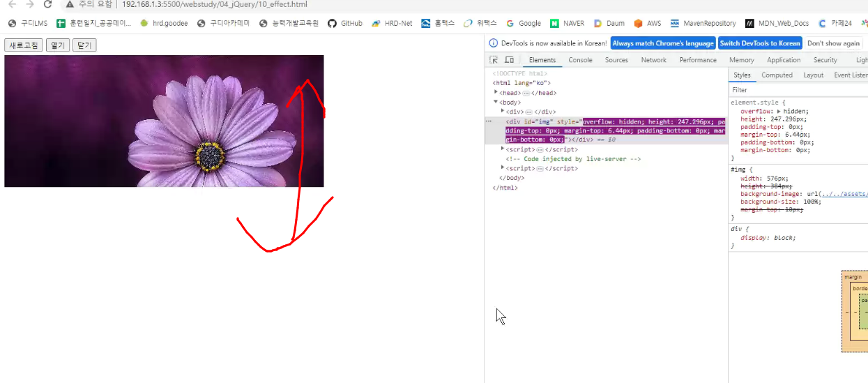Switch to the Security tab

(x=825, y=60)
